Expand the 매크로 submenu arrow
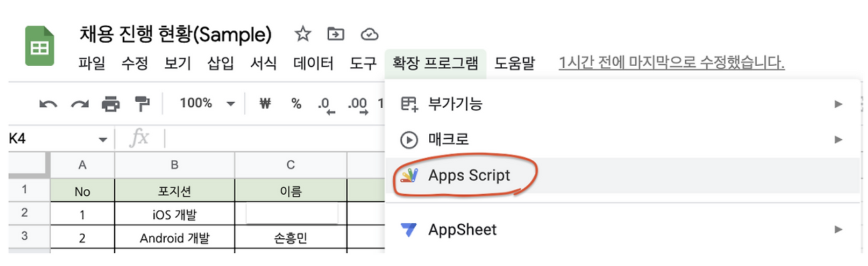Viewport: 868px width, 266px height. pos(839,140)
